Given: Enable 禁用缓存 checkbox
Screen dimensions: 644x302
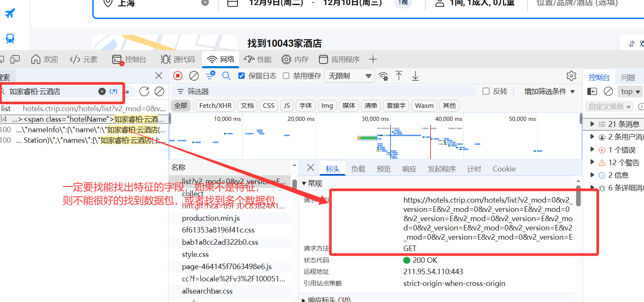Looking at the screenshot, I should coord(286,76).
